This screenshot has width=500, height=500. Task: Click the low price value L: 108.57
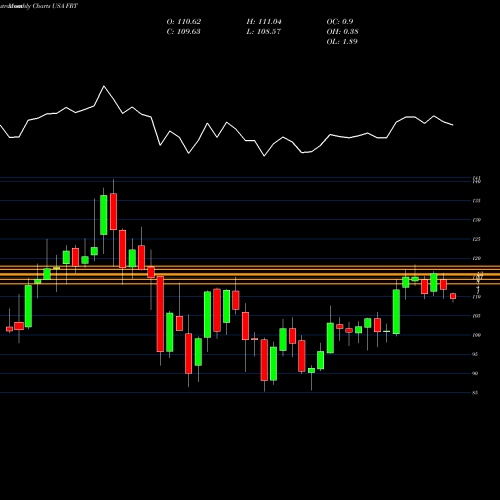point(264,32)
